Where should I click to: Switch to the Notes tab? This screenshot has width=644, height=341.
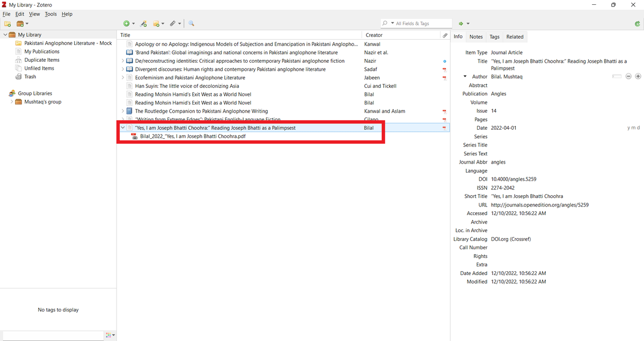pyautogui.click(x=476, y=36)
